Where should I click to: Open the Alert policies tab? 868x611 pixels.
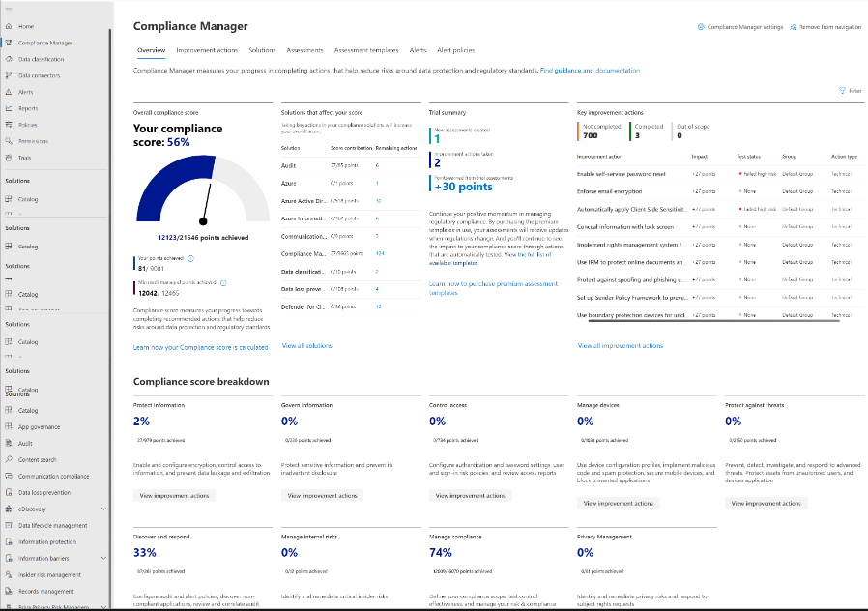[x=455, y=49]
